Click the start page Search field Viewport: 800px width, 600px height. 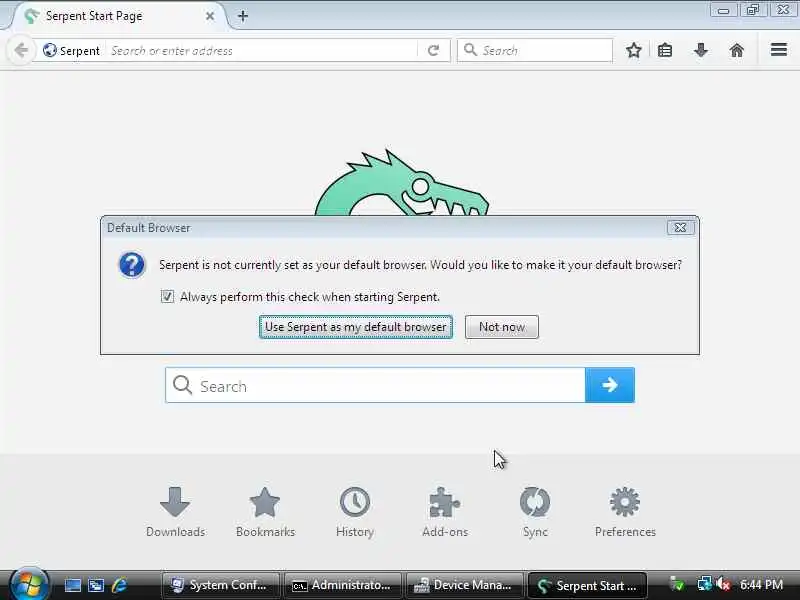(375, 385)
